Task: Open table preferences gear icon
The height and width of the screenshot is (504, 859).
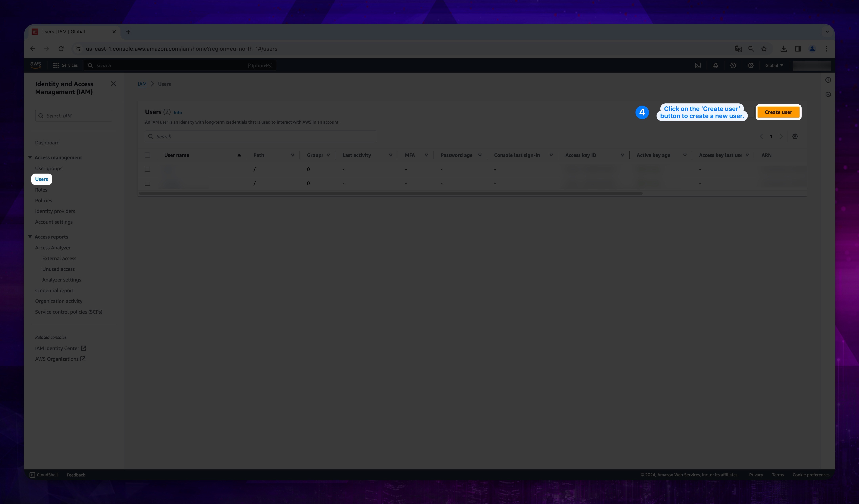Action: click(795, 136)
